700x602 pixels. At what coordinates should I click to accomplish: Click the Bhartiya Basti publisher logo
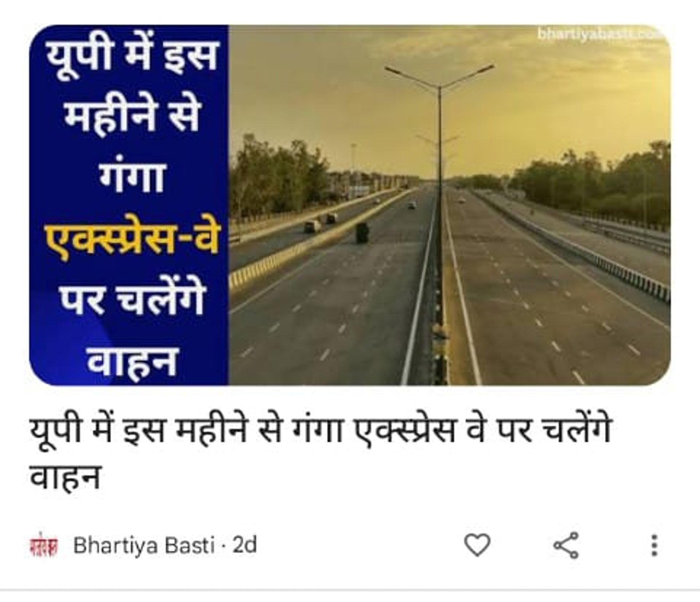[x=43, y=545]
